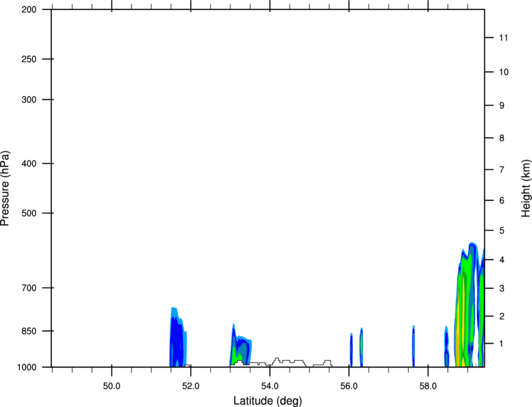Click the 250 pressure tick label
The width and height of the screenshot is (532, 407).
pyautogui.click(x=29, y=59)
